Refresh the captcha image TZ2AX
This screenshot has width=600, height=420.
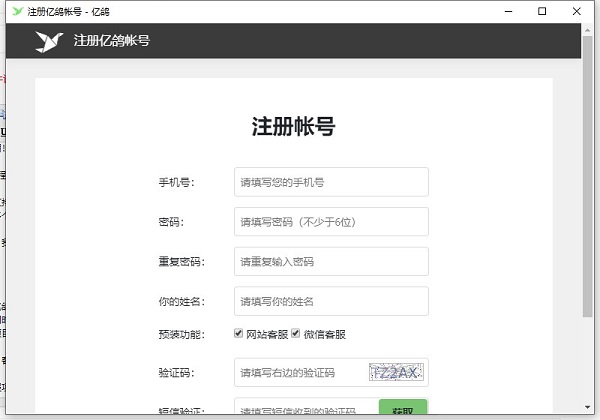396,373
